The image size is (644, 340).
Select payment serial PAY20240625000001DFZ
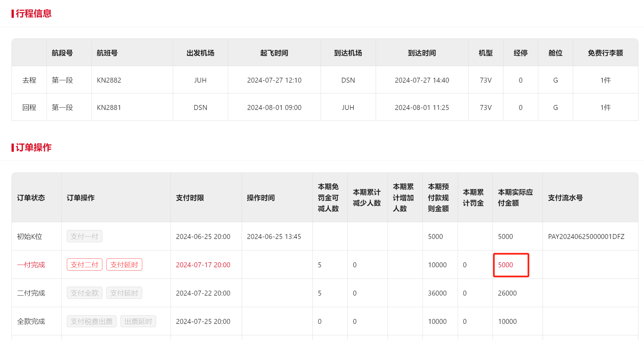pos(586,237)
